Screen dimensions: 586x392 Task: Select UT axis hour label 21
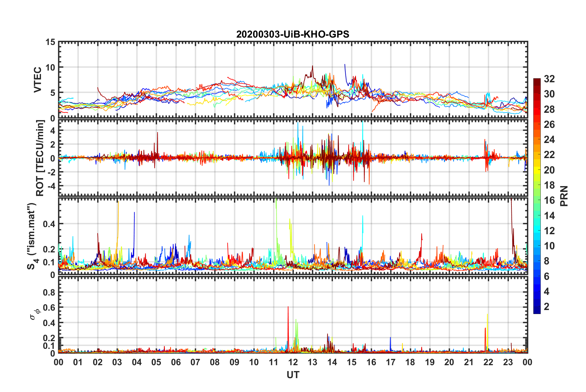[469, 362]
